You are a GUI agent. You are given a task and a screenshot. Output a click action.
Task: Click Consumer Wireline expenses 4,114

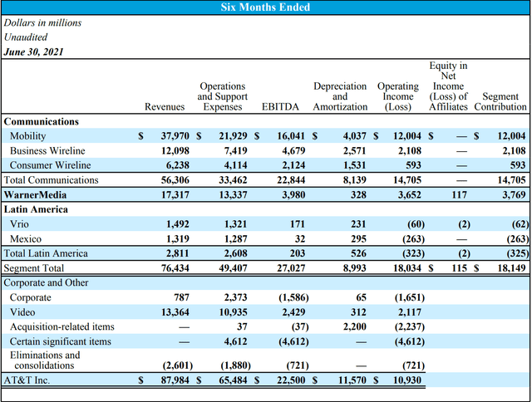[x=235, y=165]
